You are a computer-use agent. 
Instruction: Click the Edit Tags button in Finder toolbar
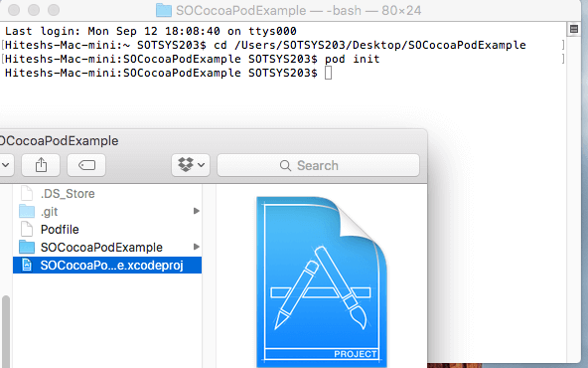[86, 165]
